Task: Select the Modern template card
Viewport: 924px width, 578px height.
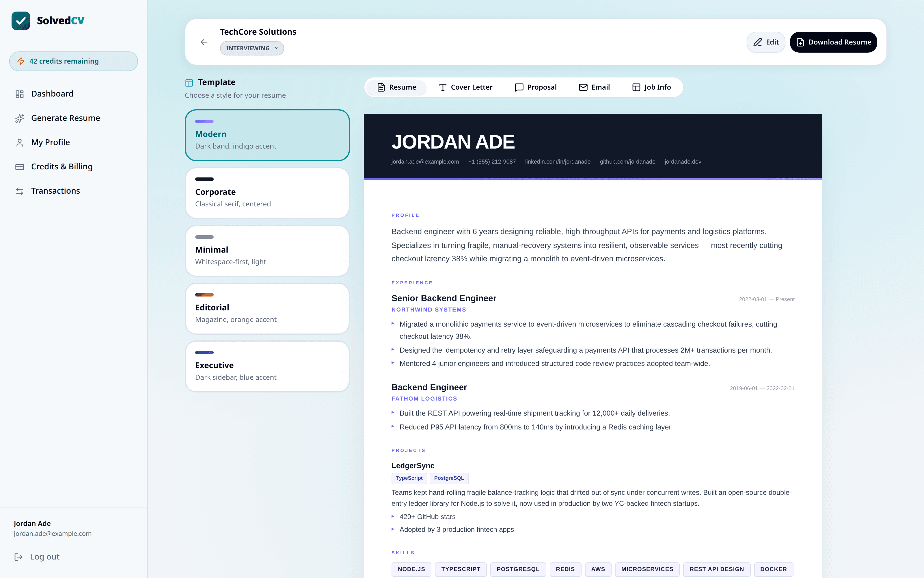Action: pos(267,135)
